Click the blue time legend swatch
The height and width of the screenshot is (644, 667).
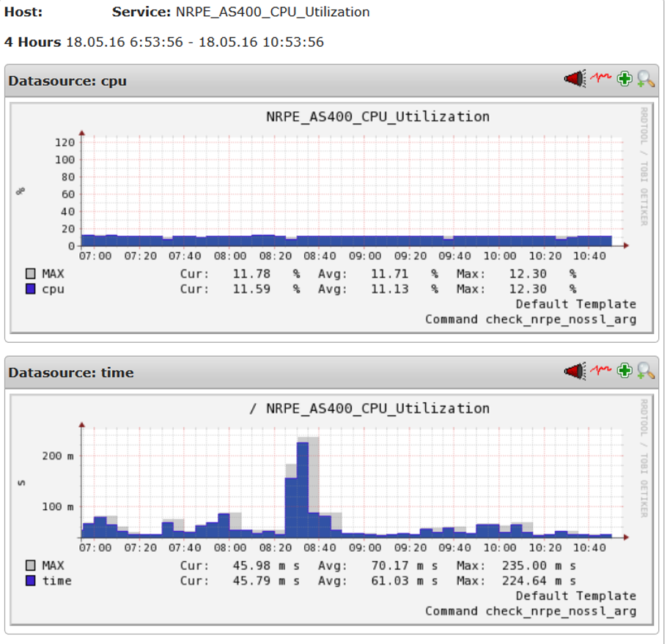[30, 581]
